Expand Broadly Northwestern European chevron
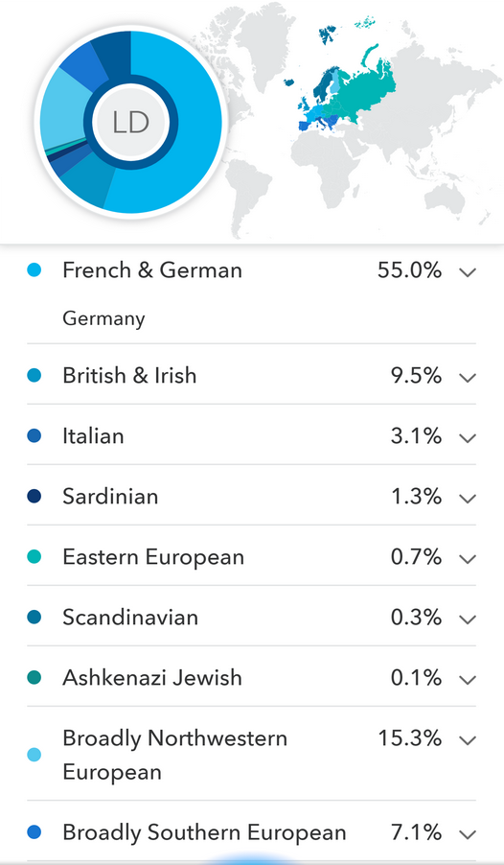Image resolution: width=504 pixels, height=865 pixels. [467, 740]
